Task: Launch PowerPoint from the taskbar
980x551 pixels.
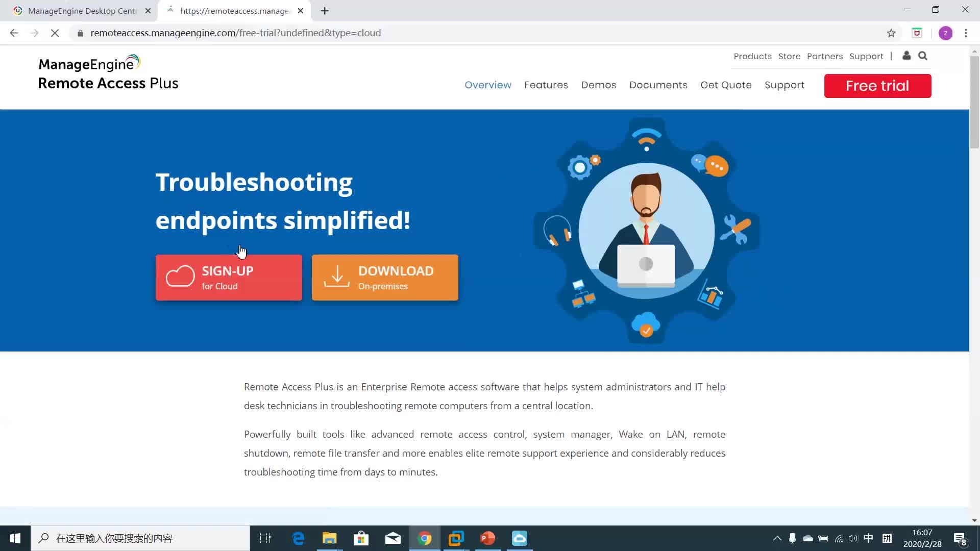Action: [x=487, y=538]
